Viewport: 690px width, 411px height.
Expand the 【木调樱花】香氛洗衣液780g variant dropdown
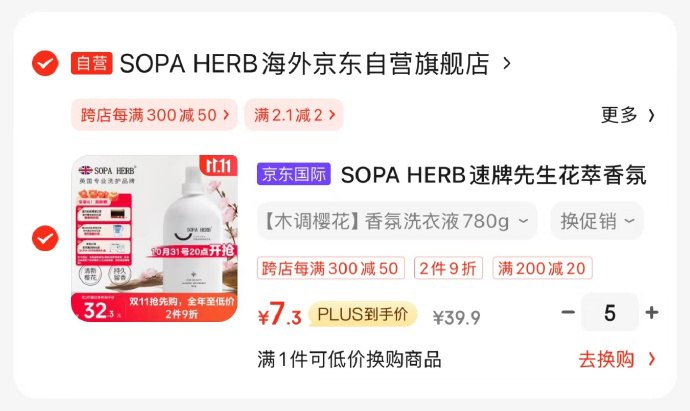click(397, 221)
